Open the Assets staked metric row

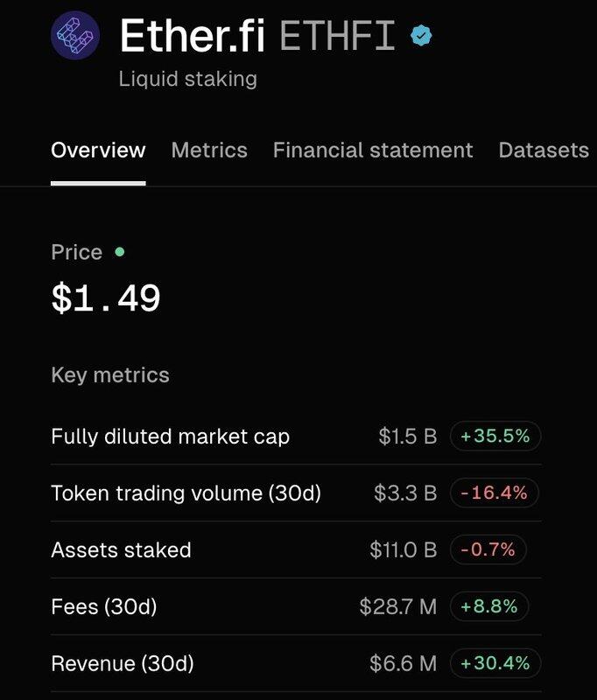(x=296, y=549)
